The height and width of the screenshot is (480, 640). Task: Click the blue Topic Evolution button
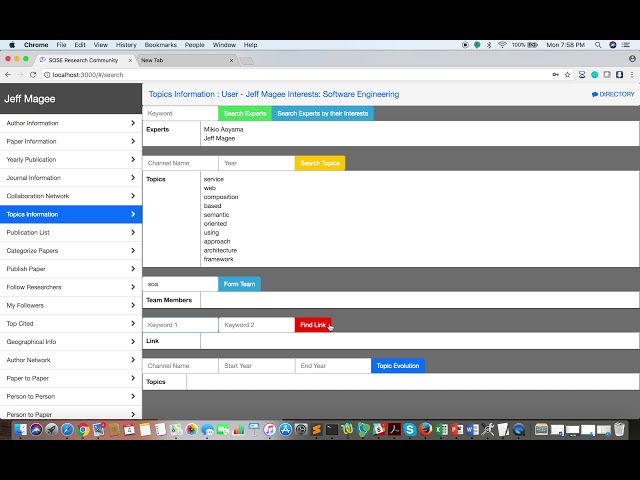398,366
